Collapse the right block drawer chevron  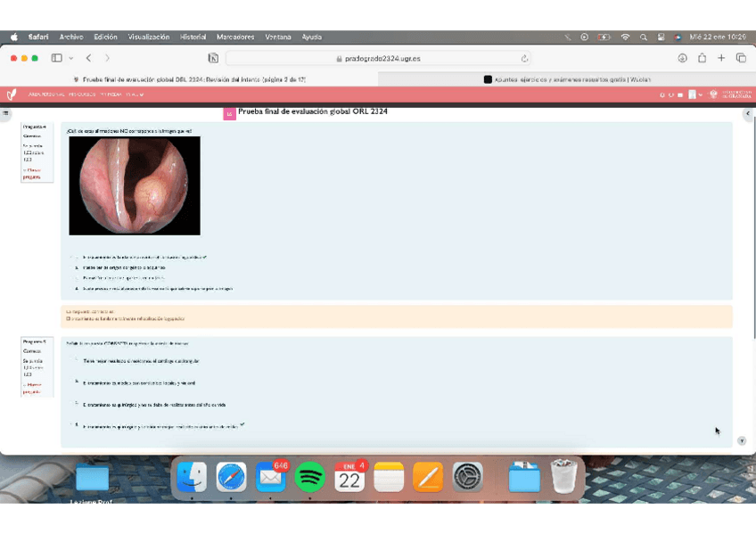coord(747,113)
